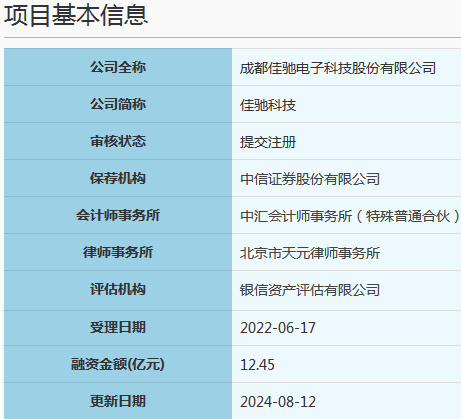
Task: Click the status value 提交注册
Action: pos(268,142)
